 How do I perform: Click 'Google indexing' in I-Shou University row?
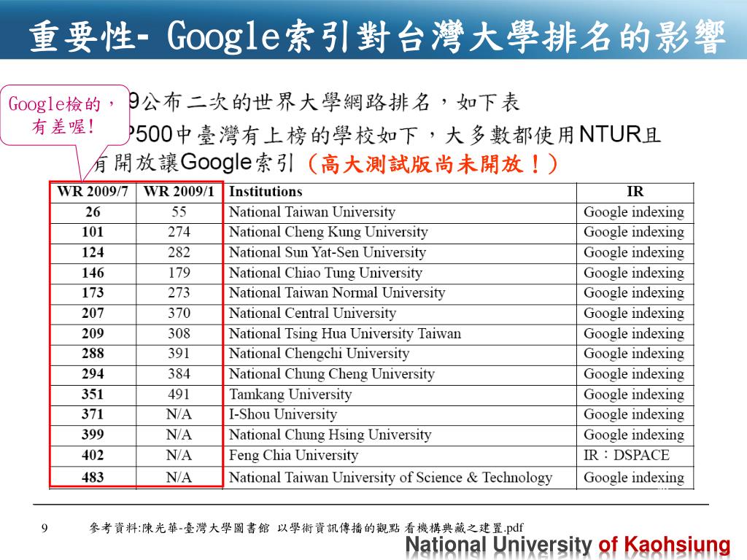click(634, 415)
